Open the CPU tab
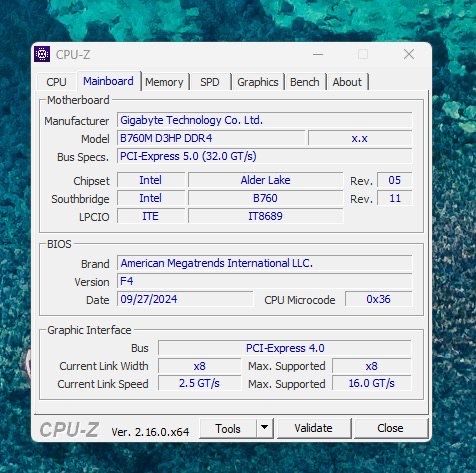The width and height of the screenshot is (476, 473). tap(56, 82)
